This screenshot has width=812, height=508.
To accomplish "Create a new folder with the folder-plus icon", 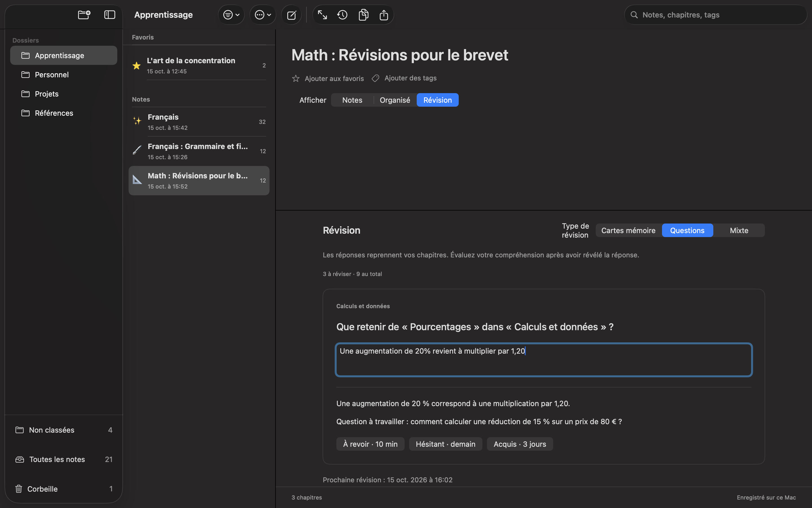I will (84, 15).
